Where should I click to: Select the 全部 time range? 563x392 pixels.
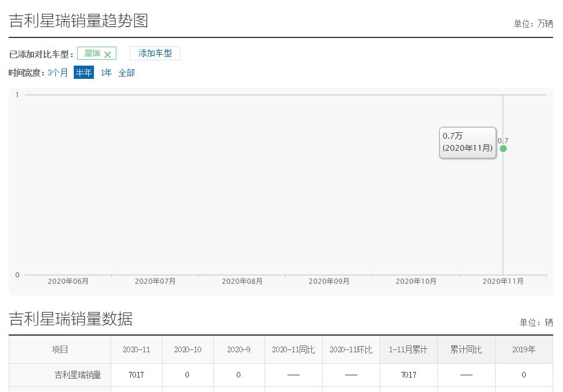[126, 73]
